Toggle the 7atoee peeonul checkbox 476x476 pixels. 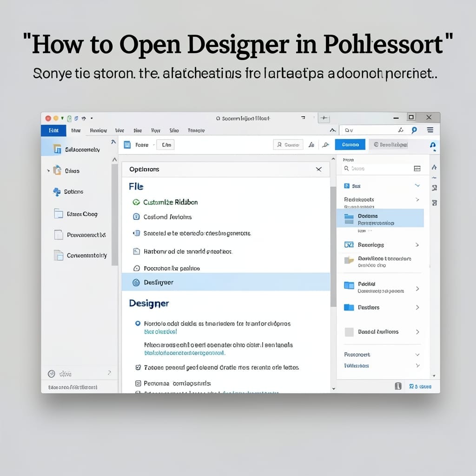click(138, 367)
